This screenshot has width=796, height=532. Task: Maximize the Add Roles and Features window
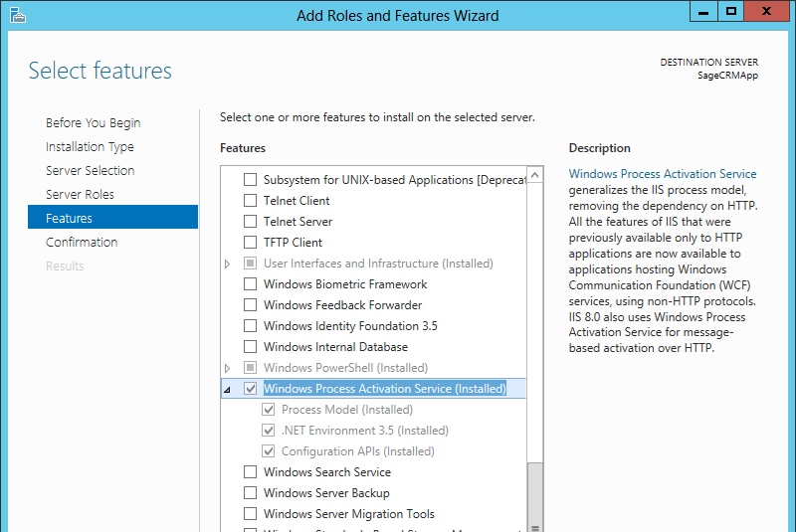coord(731,12)
